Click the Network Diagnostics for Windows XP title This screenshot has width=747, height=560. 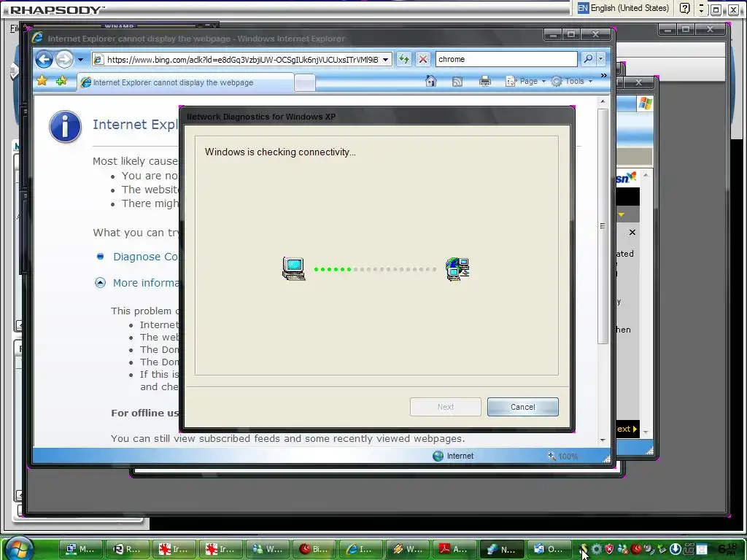[x=261, y=117]
